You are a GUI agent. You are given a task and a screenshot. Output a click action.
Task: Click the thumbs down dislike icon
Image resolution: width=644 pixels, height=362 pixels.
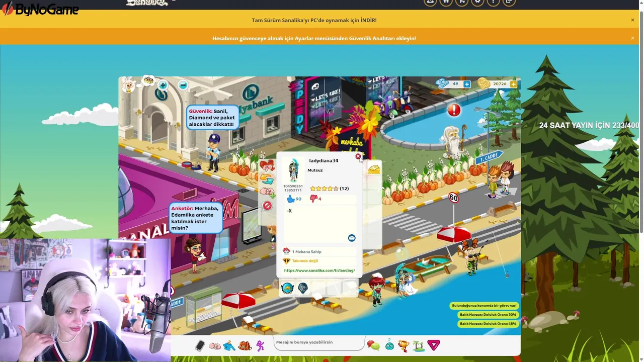tap(313, 199)
